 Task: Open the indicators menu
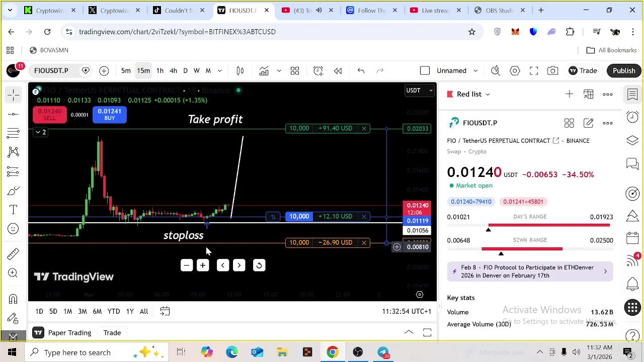(264, 71)
